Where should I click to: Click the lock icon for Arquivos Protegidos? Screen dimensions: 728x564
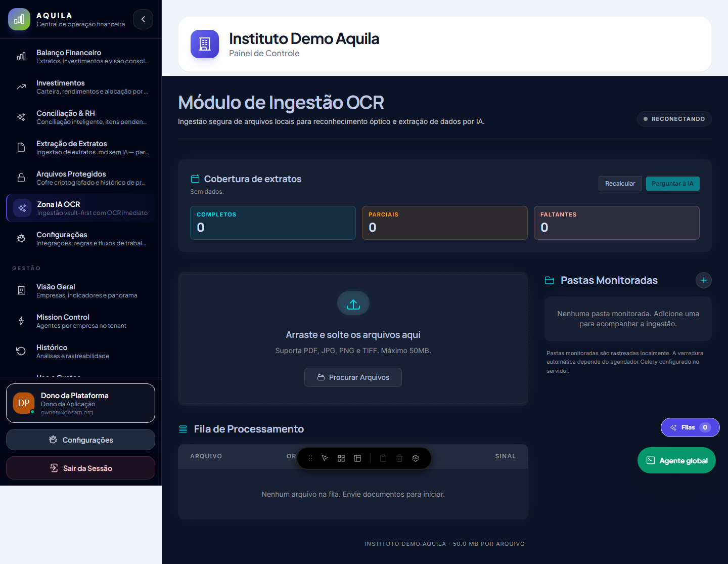coord(21,178)
